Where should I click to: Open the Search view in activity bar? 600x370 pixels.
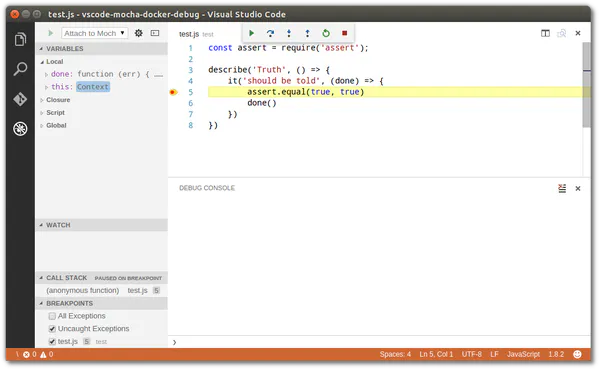click(x=20, y=69)
